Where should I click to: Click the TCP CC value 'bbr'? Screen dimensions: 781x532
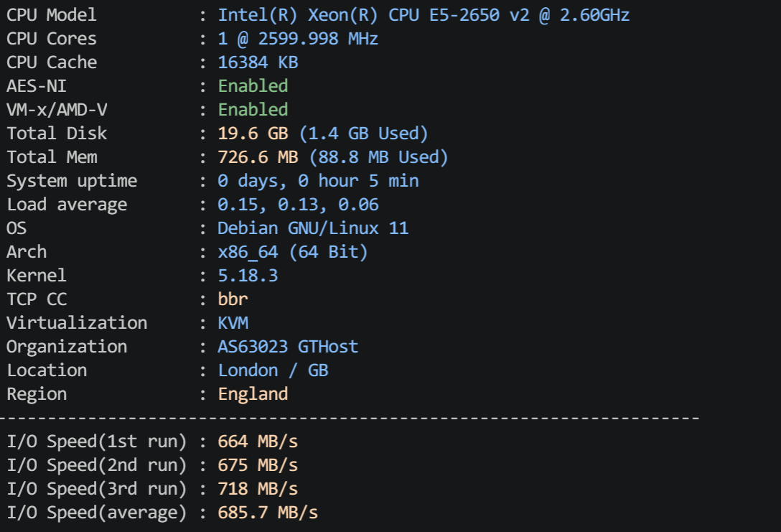coord(233,299)
